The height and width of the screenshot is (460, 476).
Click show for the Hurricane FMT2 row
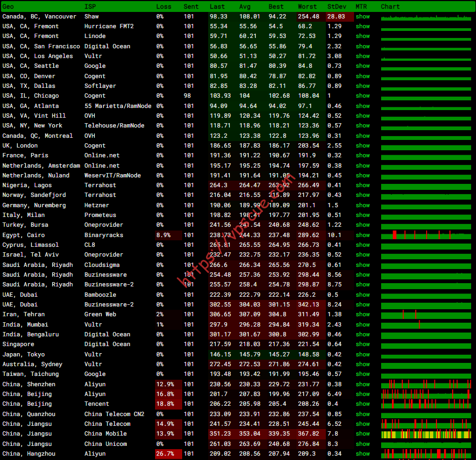(363, 26)
